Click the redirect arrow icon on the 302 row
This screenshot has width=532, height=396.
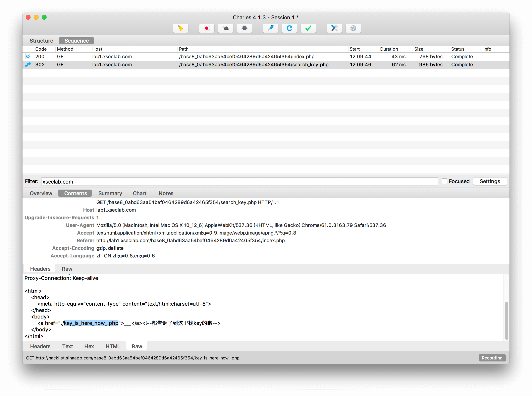(28, 64)
